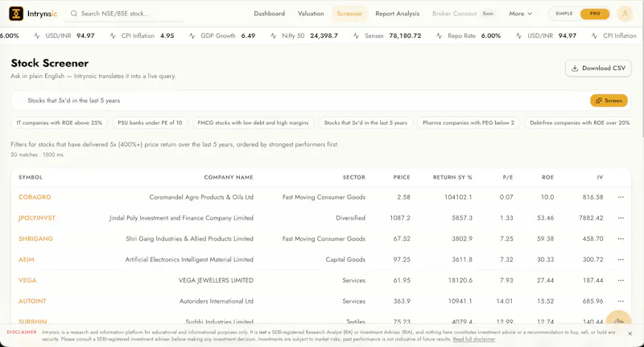Viewport: 644px width, 347px height.
Task: Choose 'Debt-free companies with ROE over 20%' suggestion
Action: [580, 123]
